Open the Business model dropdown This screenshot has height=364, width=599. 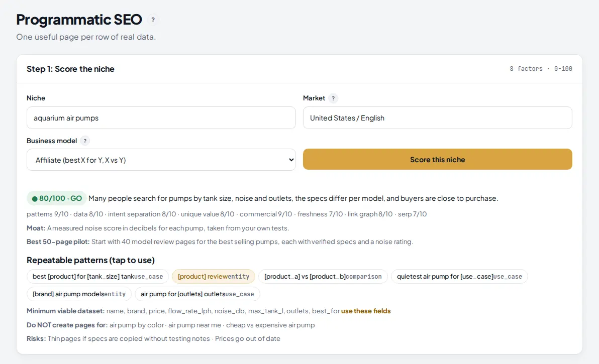pyautogui.click(x=161, y=160)
